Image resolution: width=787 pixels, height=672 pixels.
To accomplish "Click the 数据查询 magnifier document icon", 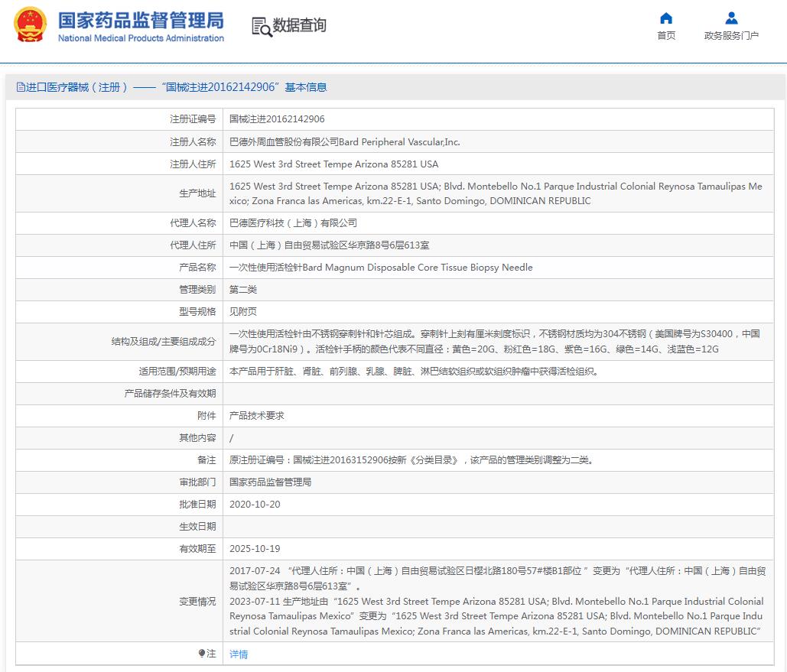I will 262,27.
